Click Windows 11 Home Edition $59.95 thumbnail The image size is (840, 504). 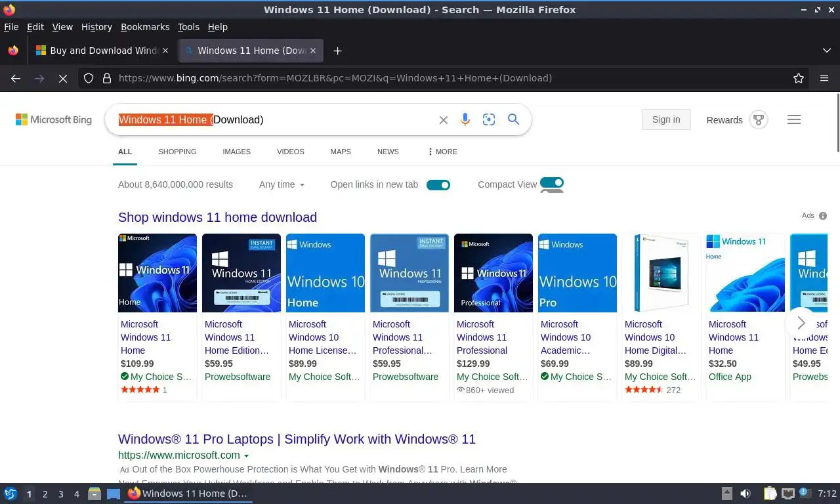(241, 273)
